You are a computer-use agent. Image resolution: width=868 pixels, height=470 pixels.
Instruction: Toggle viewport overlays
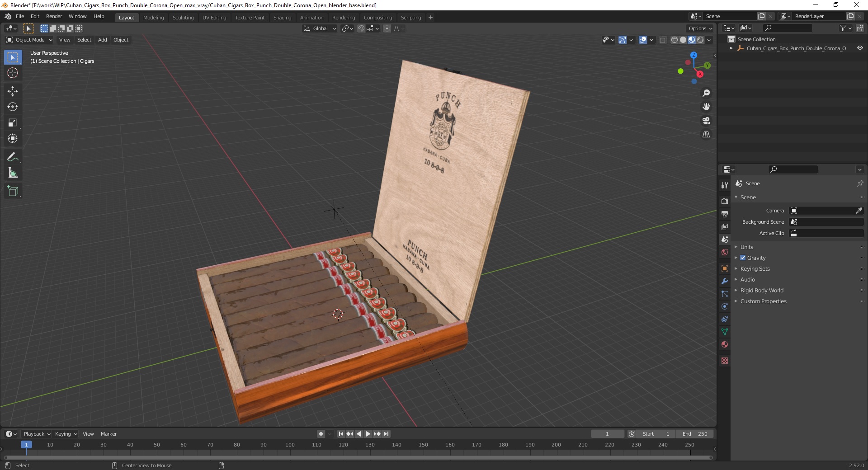tap(643, 40)
